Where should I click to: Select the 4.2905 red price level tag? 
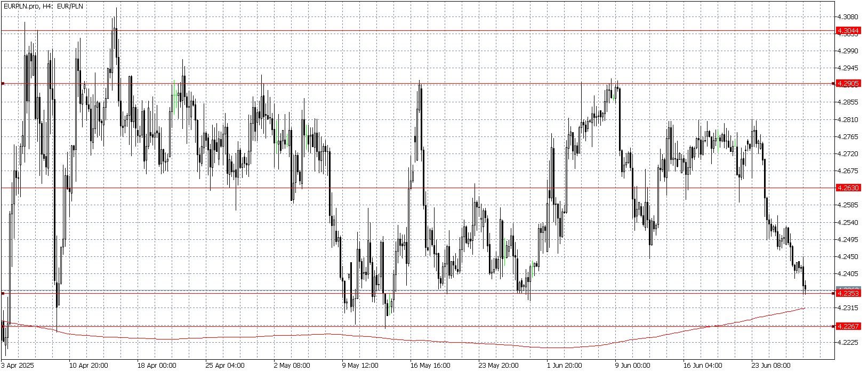click(x=848, y=84)
